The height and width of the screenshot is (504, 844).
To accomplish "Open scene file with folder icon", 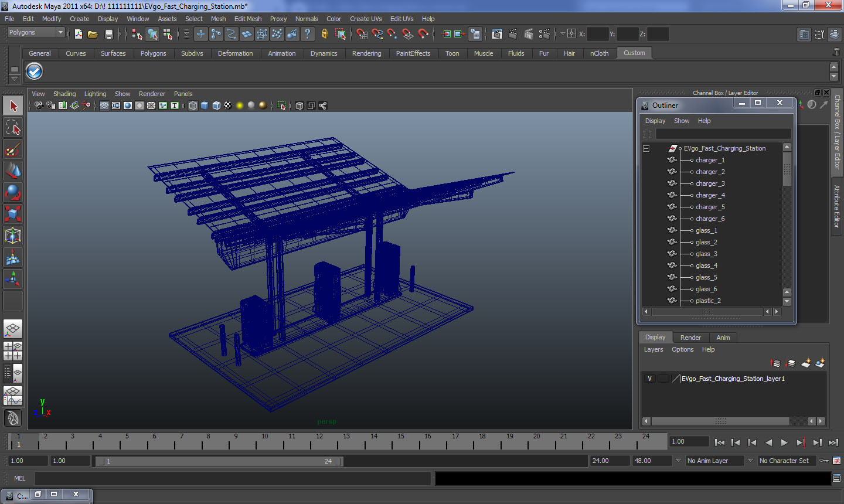I will pyautogui.click(x=93, y=35).
